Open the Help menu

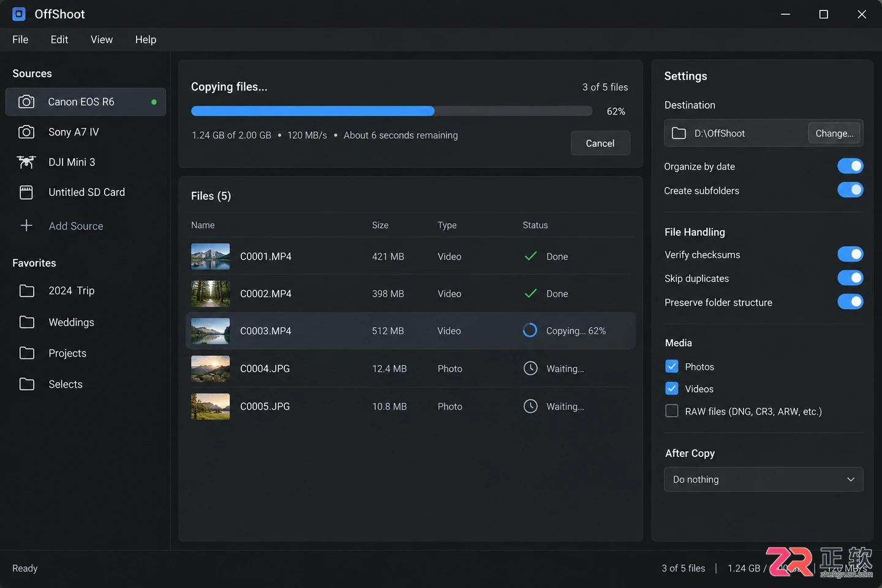click(x=146, y=39)
